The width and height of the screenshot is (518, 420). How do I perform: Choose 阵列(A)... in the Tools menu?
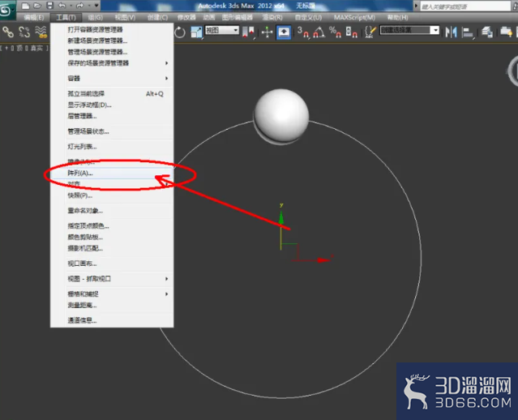click(x=112, y=174)
